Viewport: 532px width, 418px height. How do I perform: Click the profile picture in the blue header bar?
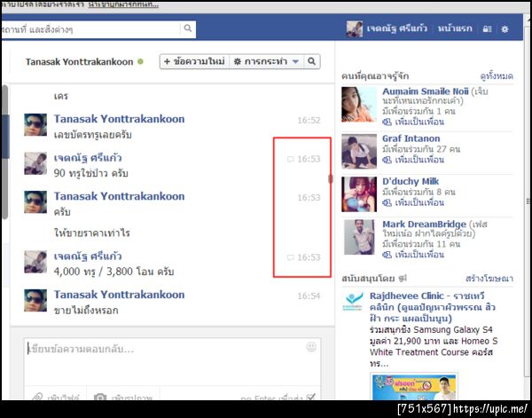pos(354,29)
